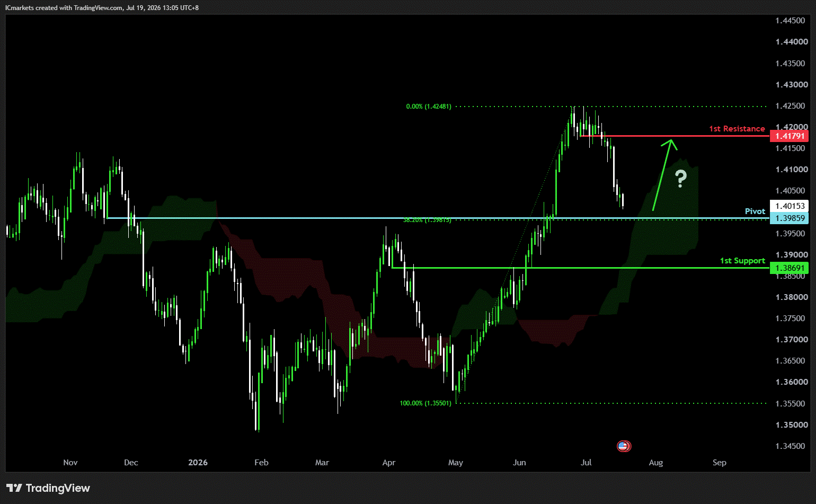Click the 2026 year marker on time axis

pyautogui.click(x=198, y=463)
